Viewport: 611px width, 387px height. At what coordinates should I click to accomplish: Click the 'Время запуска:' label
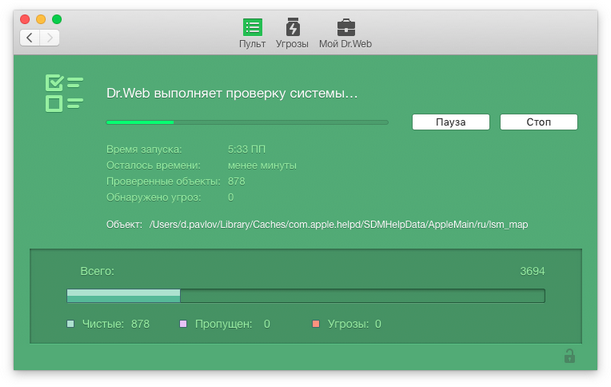click(144, 149)
